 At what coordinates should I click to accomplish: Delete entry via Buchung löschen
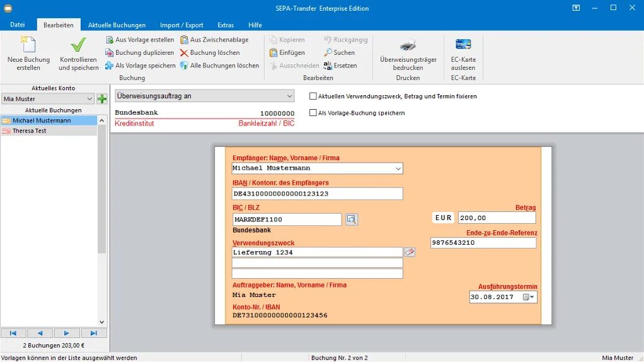210,52
